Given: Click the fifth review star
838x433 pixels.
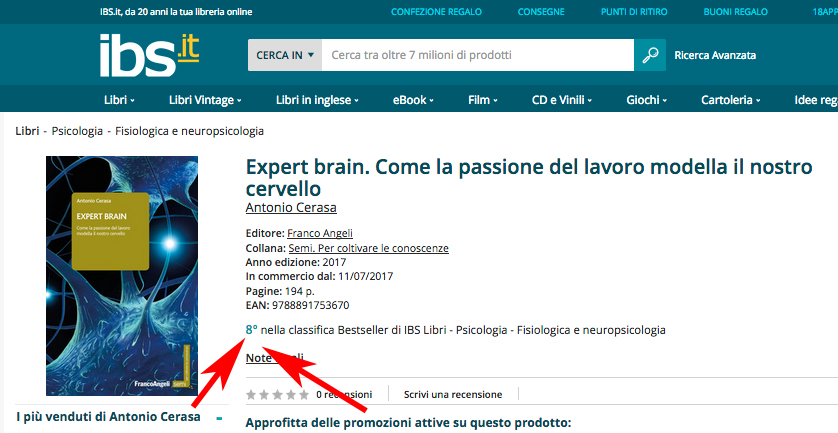Looking at the screenshot, I should coord(304,395).
